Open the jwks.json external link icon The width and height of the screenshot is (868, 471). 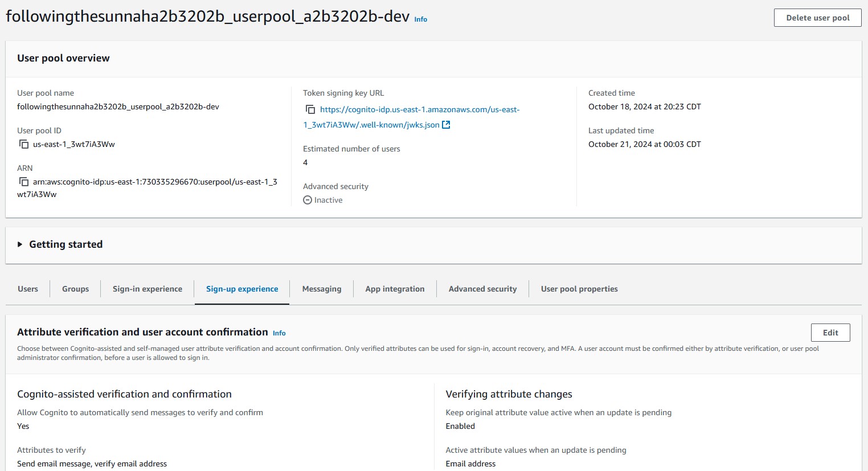coord(446,125)
